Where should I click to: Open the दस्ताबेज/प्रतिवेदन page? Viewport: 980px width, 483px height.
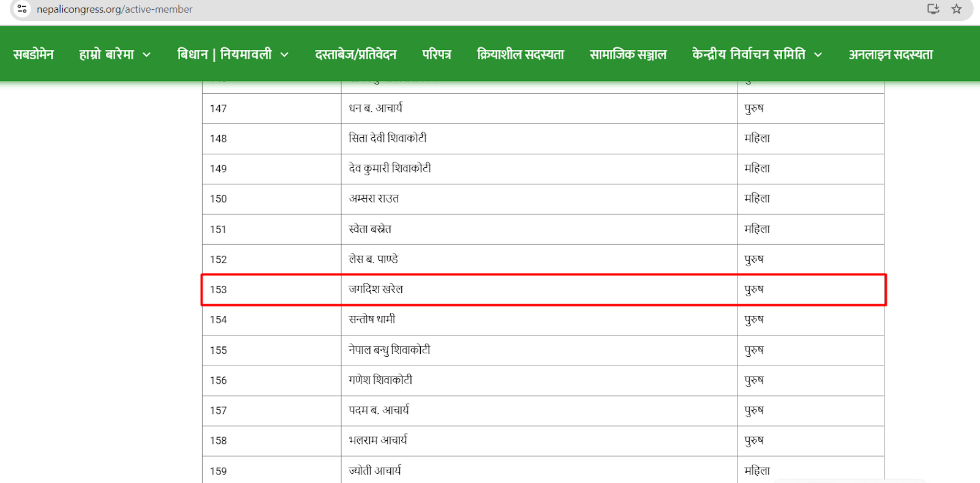click(x=355, y=54)
